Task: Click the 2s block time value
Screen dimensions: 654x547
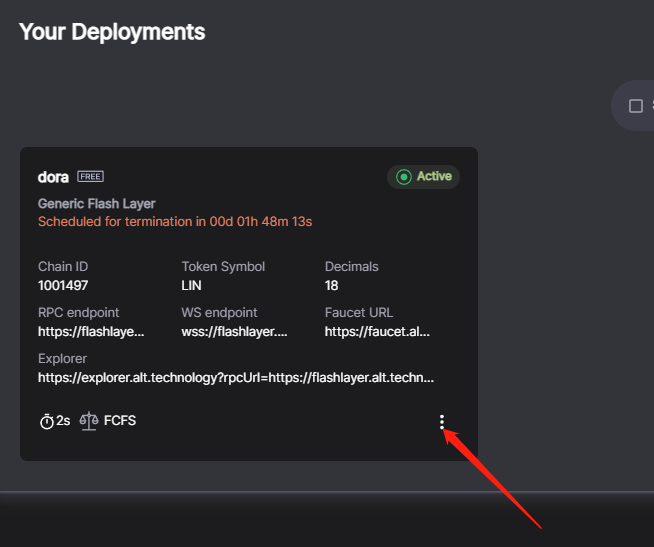Action: coord(63,421)
